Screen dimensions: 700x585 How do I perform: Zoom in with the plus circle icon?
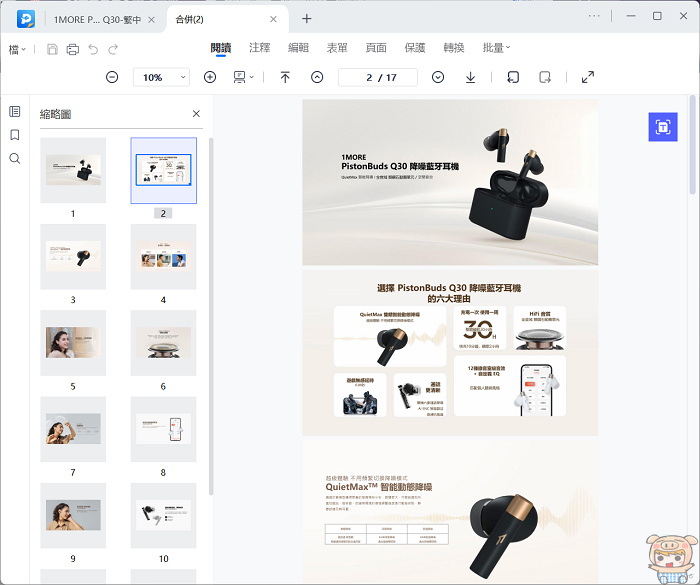[x=210, y=77]
